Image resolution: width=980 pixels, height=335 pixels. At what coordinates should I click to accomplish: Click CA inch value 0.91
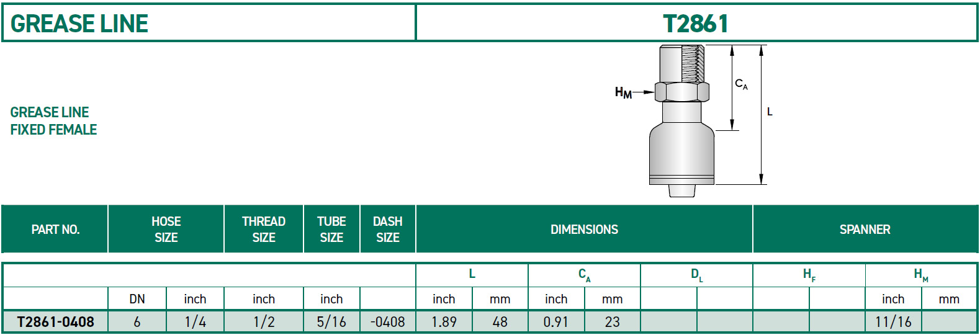(x=556, y=322)
